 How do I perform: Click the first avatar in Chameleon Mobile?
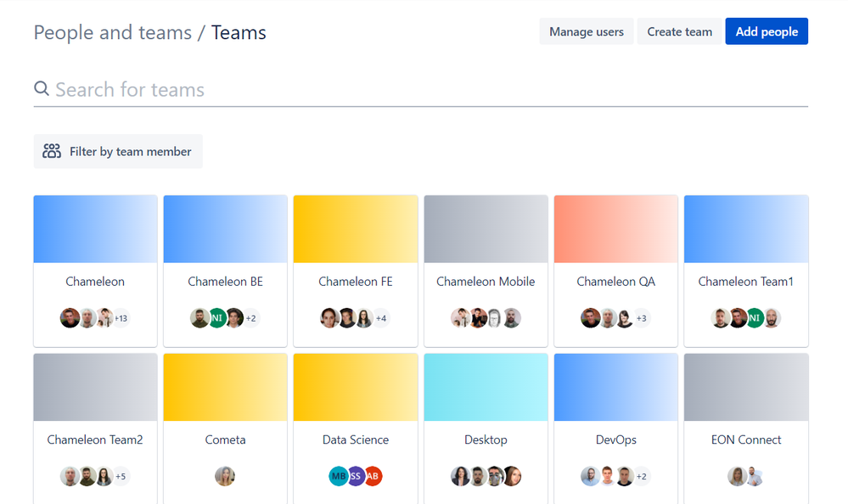point(459,317)
